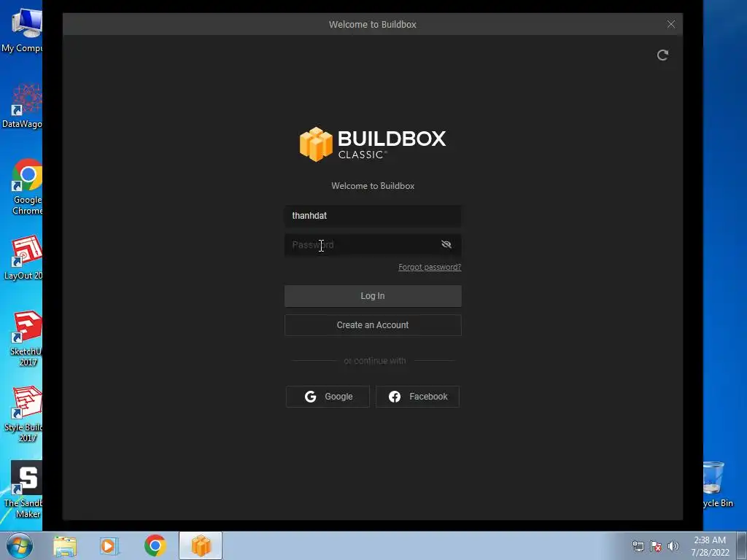Click Create an Account button
This screenshot has width=747, height=560.
[x=373, y=325]
